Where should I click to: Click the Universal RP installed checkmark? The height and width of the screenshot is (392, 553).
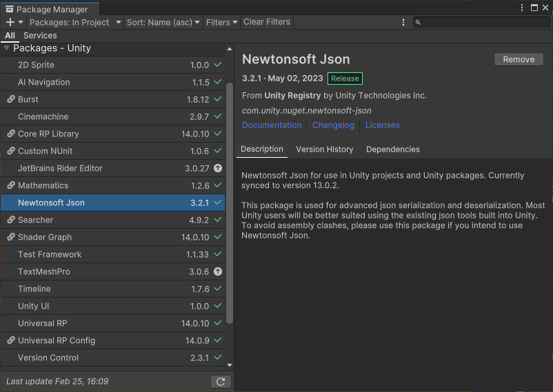click(218, 323)
